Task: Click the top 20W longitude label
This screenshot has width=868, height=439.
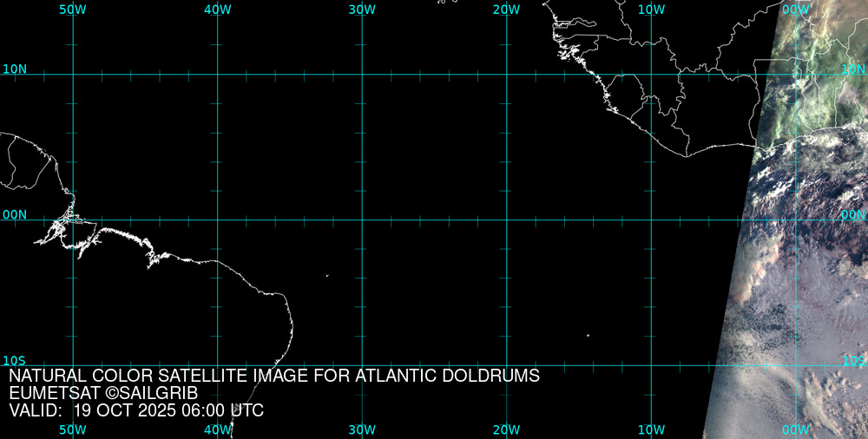Action: tap(506, 10)
